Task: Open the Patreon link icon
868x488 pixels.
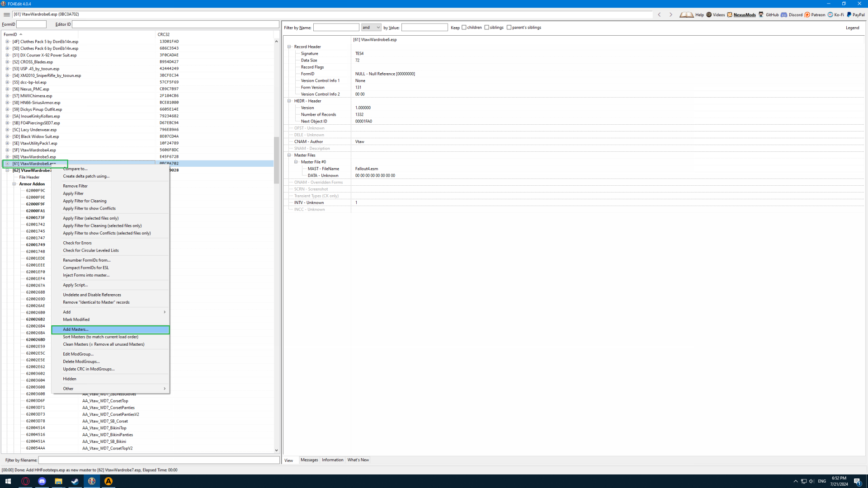Action: [807, 14]
